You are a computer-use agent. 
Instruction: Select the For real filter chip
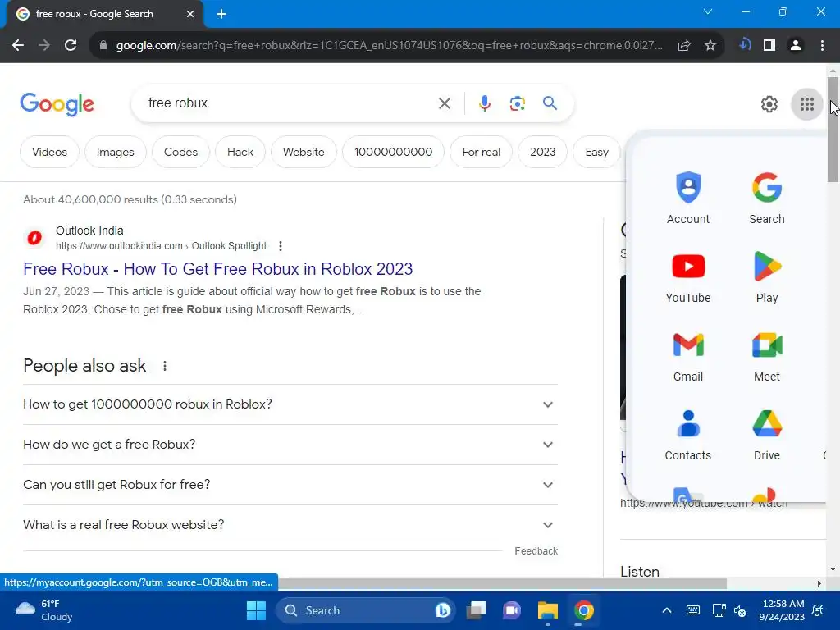tap(481, 152)
